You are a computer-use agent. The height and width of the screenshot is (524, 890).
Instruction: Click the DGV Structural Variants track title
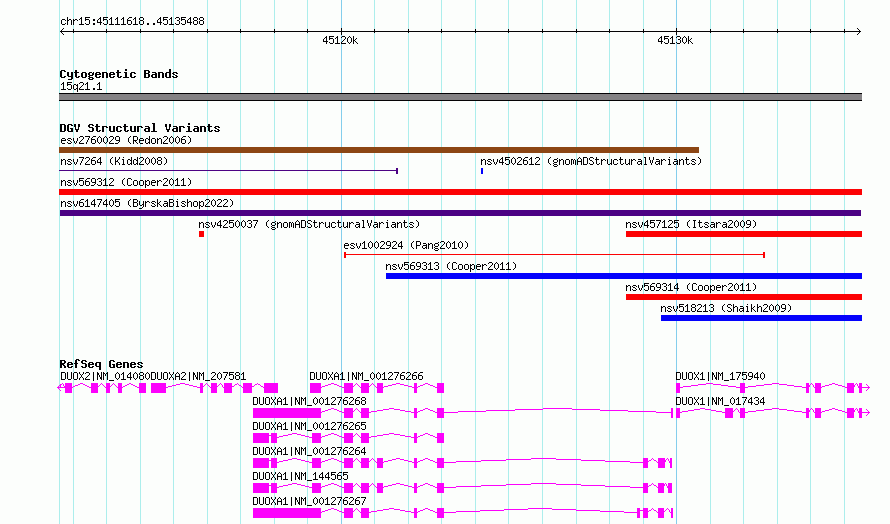pos(140,128)
